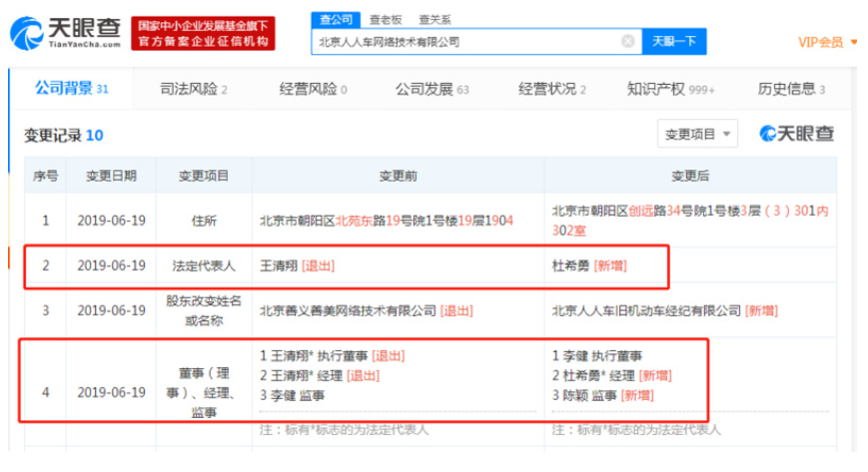
Task: Click 李健 监事 entry before change
Action: (x=293, y=395)
